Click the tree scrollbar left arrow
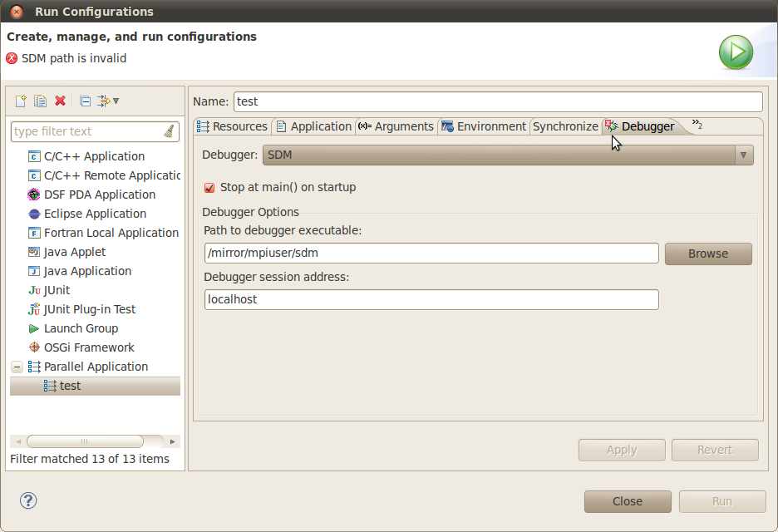Screen dimensions: 778x532 [18, 441]
